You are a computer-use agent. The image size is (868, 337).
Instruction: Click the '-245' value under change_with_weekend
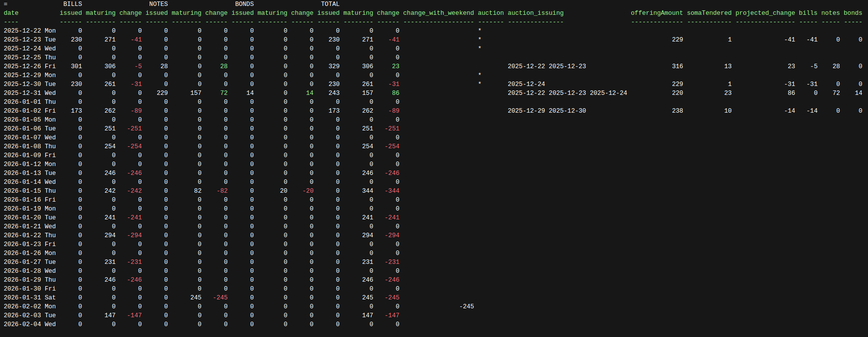point(466,306)
